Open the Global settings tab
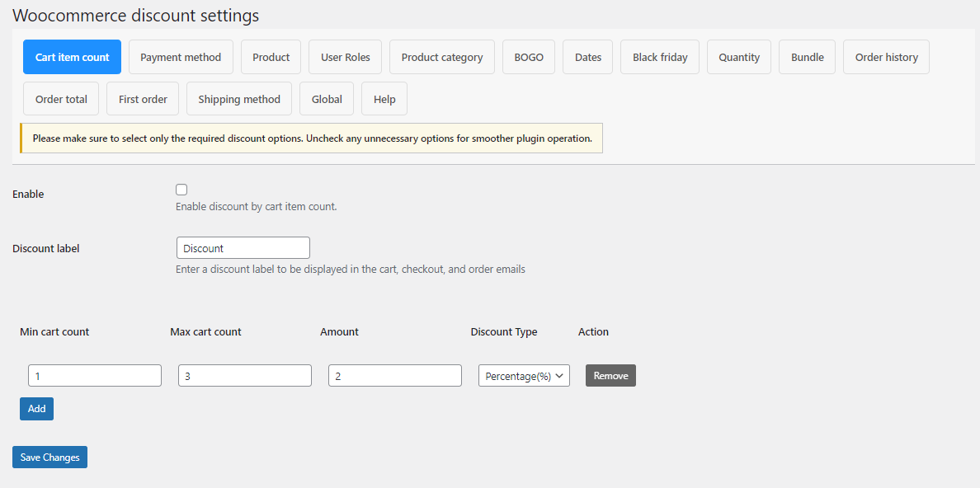 click(x=326, y=98)
